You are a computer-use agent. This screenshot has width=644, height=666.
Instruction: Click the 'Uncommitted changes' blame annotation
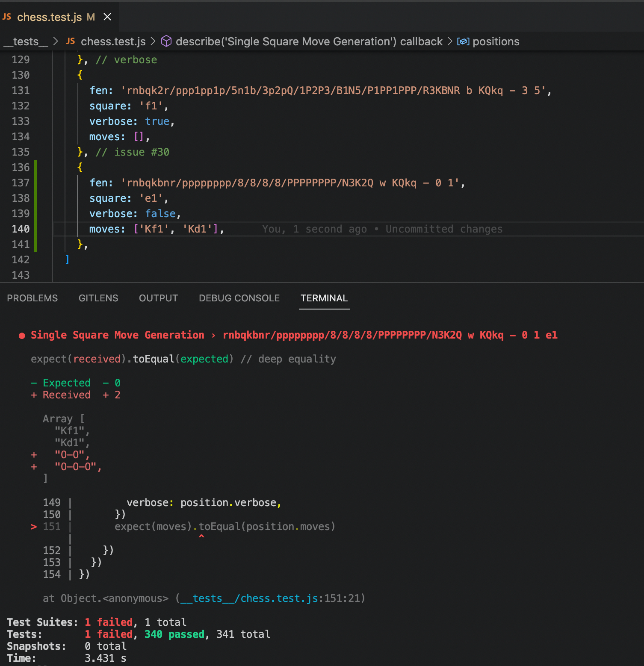(444, 229)
